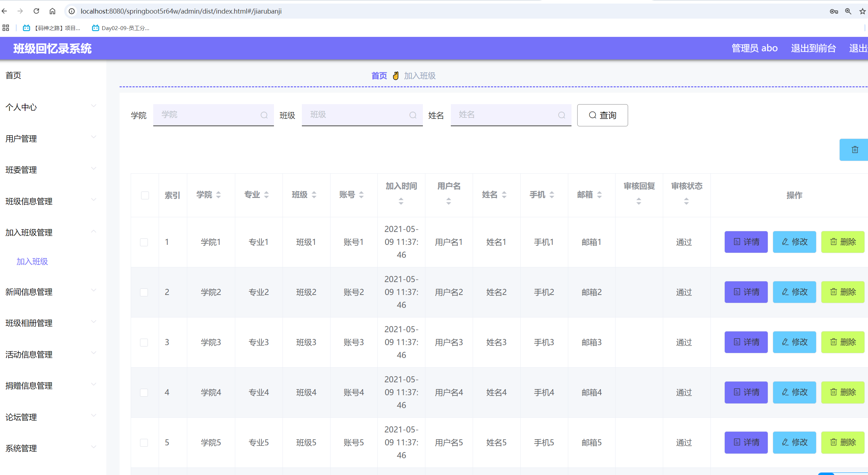
Task: Check the row 3 学院3 checkbox
Action: click(x=144, y=343)
